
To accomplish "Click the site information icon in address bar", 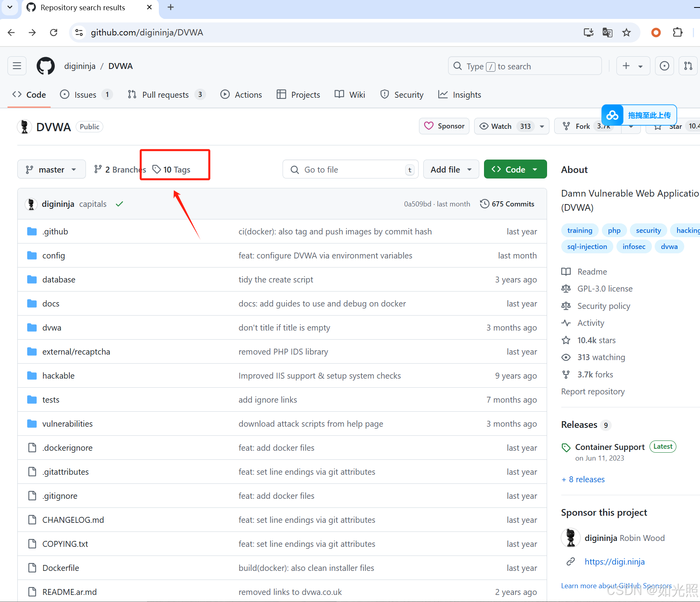I will click(79, 32).
